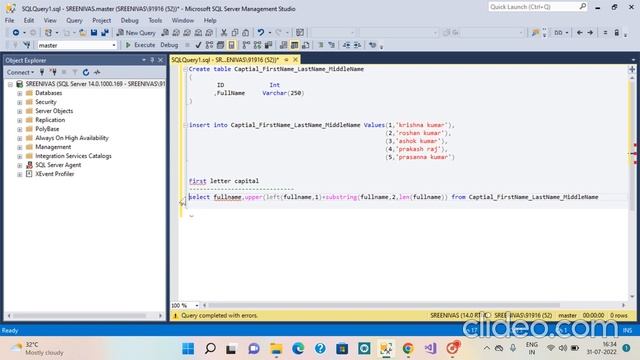This screenshot has height=360, width=640.
Task: Toggle IntelliSense Enabled button
Action: pos(231,45)
